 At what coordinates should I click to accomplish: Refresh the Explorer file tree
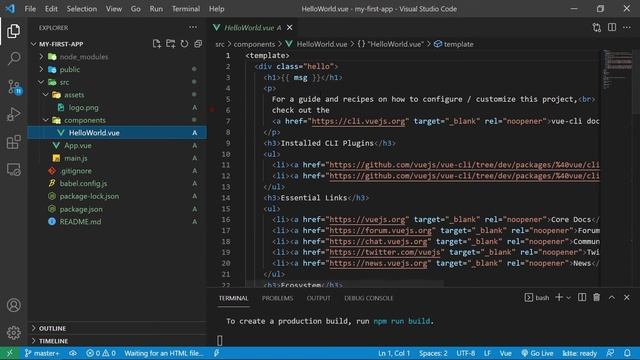coord(184,44)
